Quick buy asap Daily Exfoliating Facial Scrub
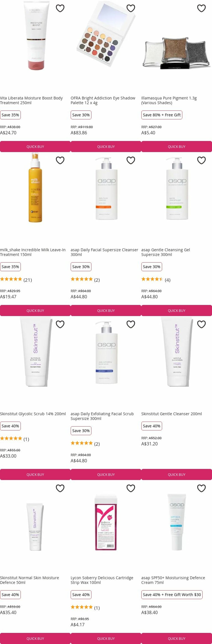The height and width of the screenshot is (644, 212). 106,474
